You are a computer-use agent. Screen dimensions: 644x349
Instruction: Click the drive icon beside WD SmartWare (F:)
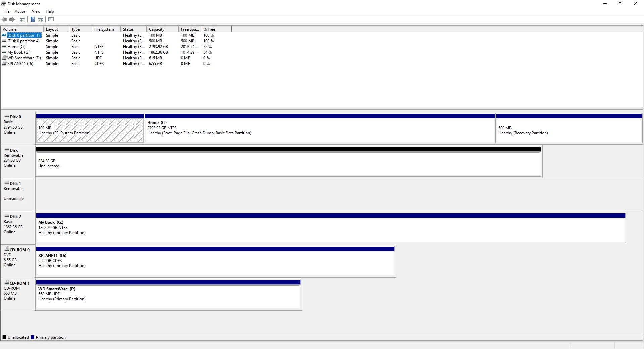(x=5, y=58)
